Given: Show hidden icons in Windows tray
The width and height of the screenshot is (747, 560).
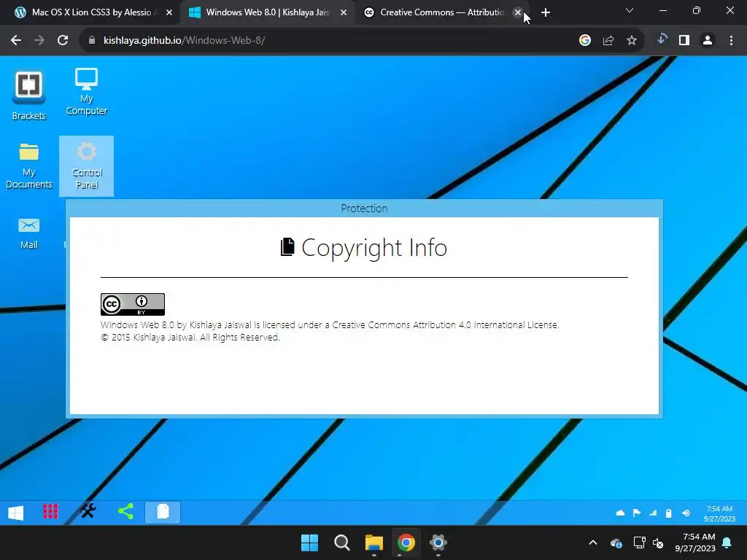Looking at the screenshot, I should pyautogui.click(x=592, y=542).
